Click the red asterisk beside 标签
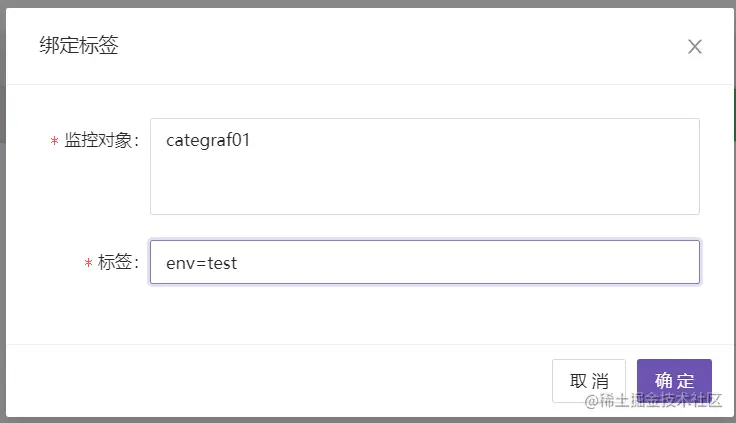The image size is (736, 423). (x=88, y=262)
